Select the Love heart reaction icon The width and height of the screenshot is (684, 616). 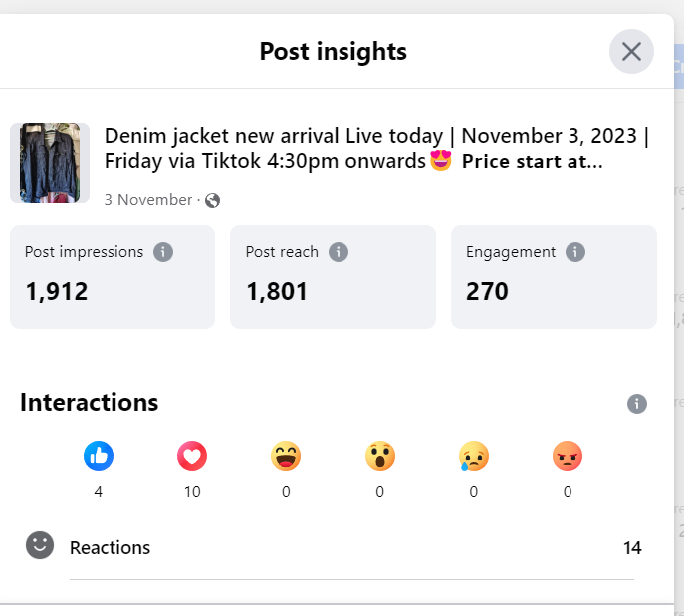192,456
